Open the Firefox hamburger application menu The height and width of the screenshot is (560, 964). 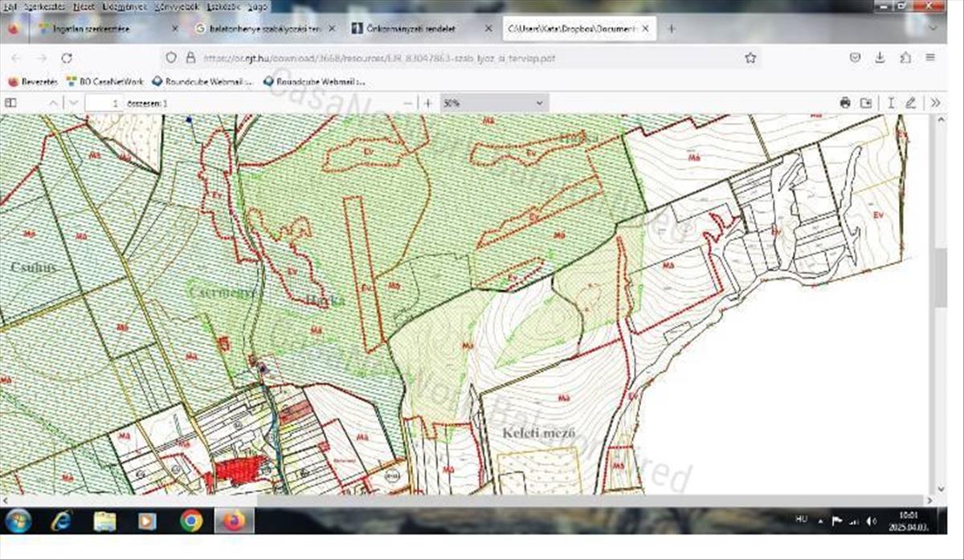pos(930,58)
